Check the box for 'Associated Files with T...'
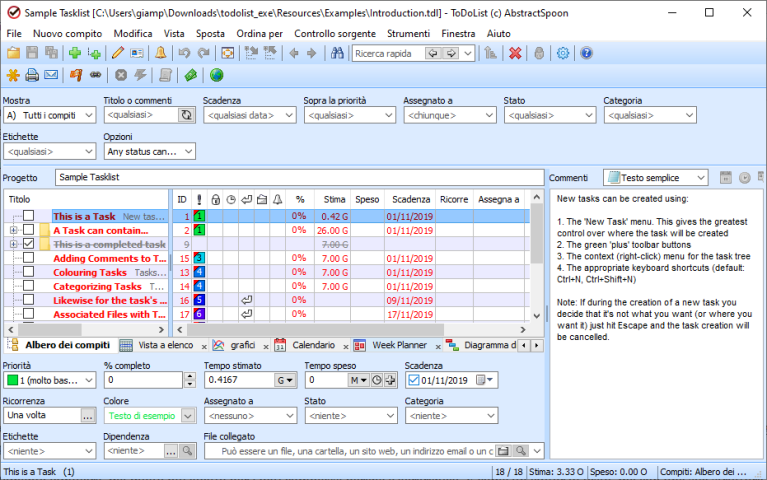Screen dimensions: 767x480 pyautogui.click(x=29, y=314)
